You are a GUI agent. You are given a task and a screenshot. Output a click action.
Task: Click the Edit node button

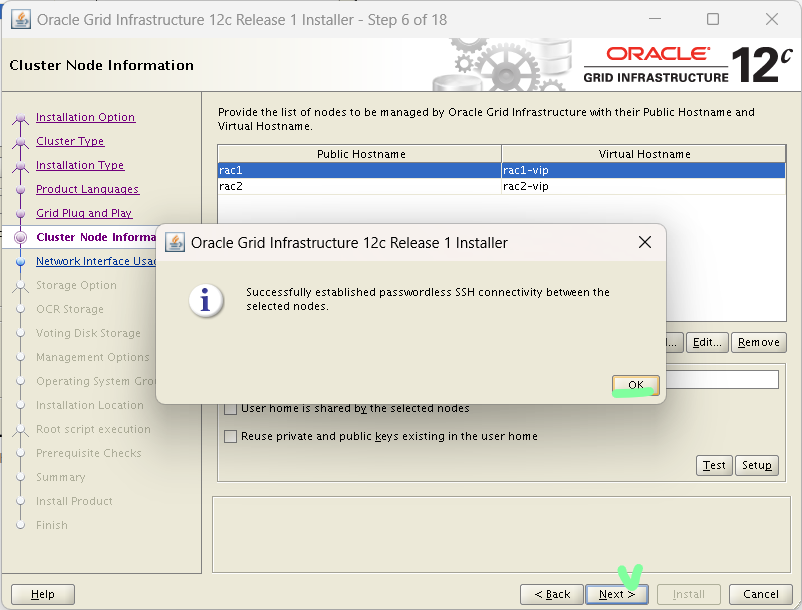point(707,342)
